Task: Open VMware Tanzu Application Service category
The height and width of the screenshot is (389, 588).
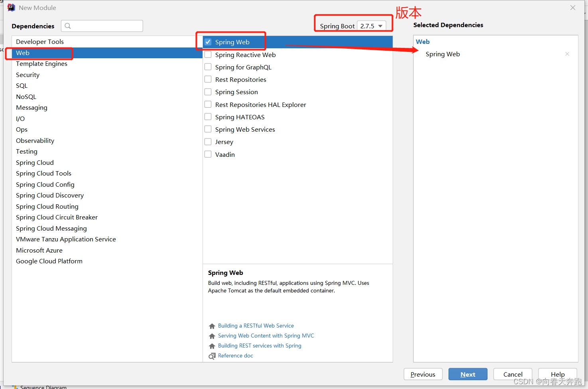Action: pos(107,239)
